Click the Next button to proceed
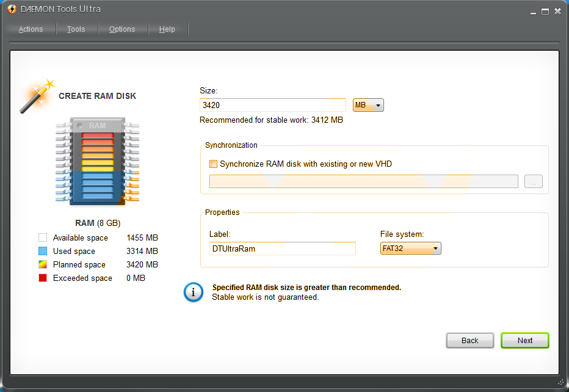This screenshot has width=569, height=392. pyautogui.click(x=524, y=340)
